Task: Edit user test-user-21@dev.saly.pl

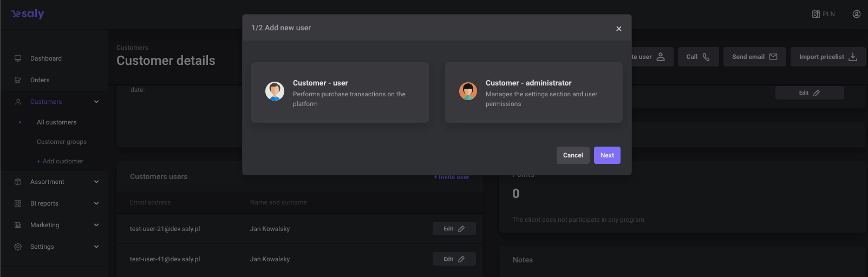Action: (x=454, y=229)
